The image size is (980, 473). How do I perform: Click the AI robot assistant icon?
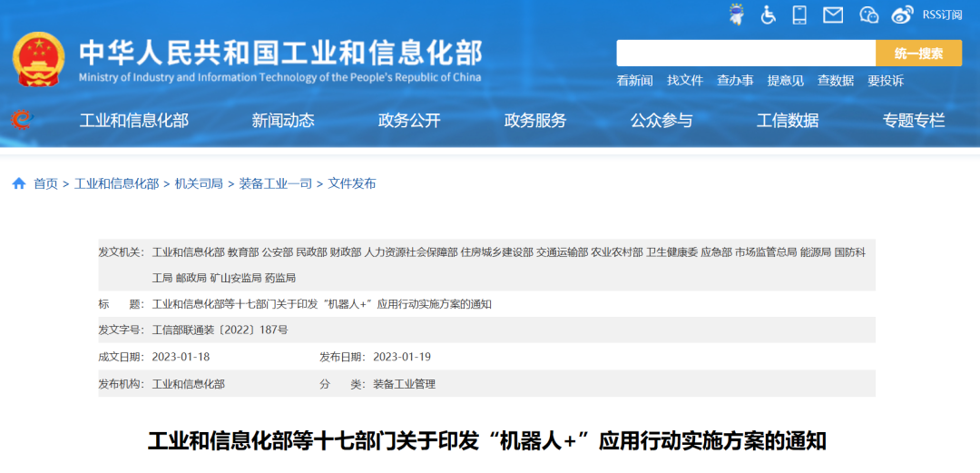pos(738,15)
